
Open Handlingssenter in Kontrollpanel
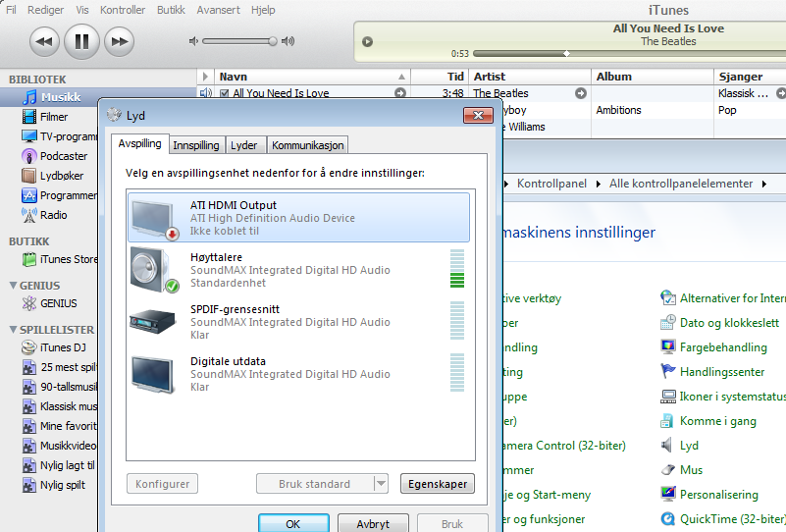(x=712, y=372)
